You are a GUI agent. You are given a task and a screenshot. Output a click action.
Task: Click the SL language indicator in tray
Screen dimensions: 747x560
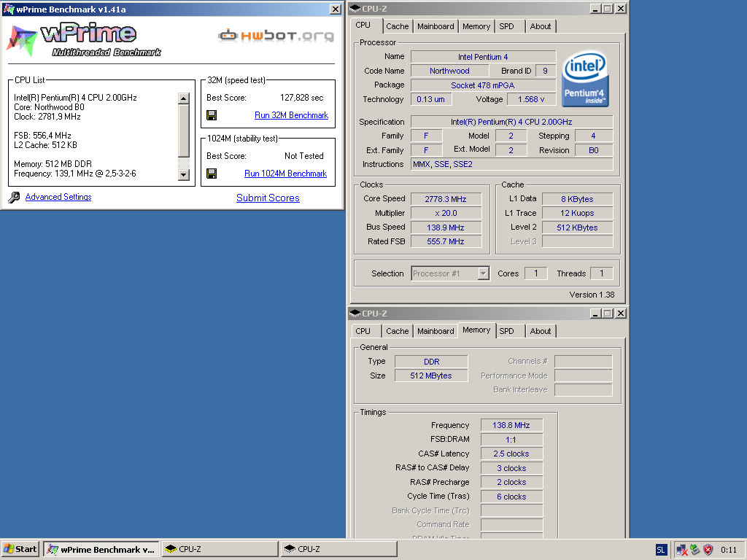pyautogui.click(x=660, y=550)
